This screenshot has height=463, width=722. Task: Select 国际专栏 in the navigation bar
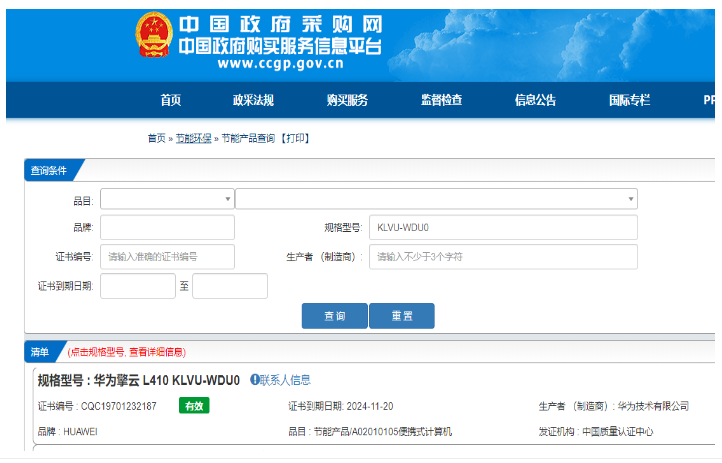tap(629, 100)
